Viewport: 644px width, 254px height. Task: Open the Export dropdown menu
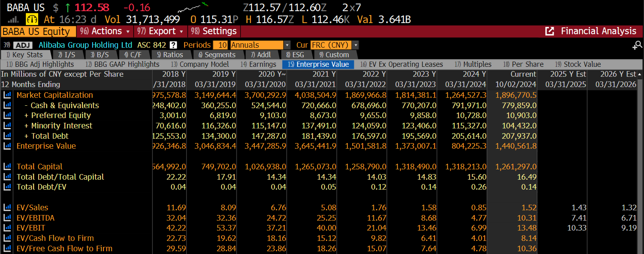(x=160, y=31)
